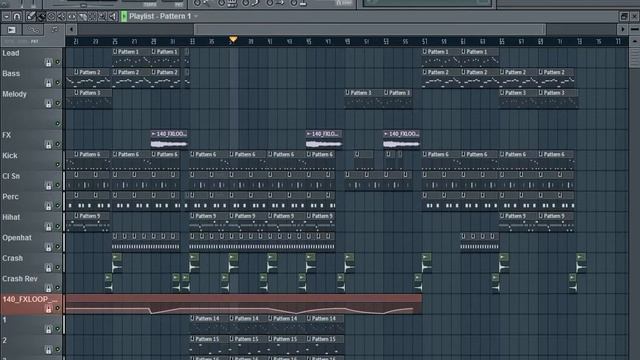Select the Slip tool in Playlist toolbar
640x360 pixels.
[x=72, y=16]
